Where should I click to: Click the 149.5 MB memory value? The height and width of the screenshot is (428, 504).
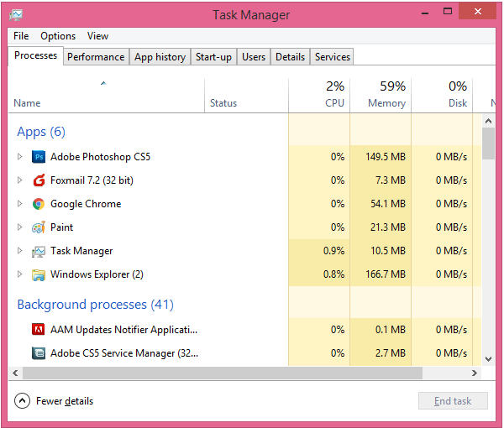tap(386, 157)
